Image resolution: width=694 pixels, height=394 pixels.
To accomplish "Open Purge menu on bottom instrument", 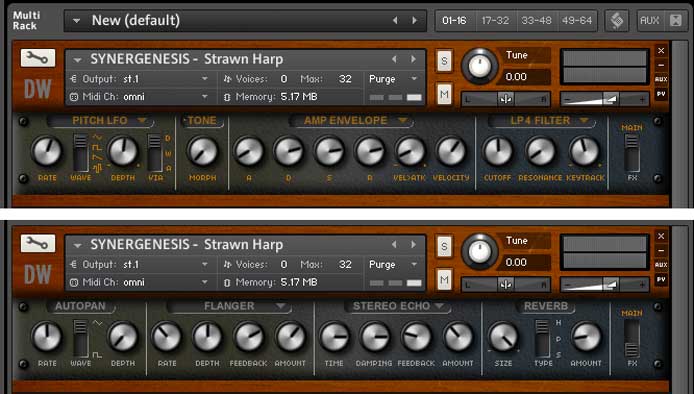I will pos(393,264).
